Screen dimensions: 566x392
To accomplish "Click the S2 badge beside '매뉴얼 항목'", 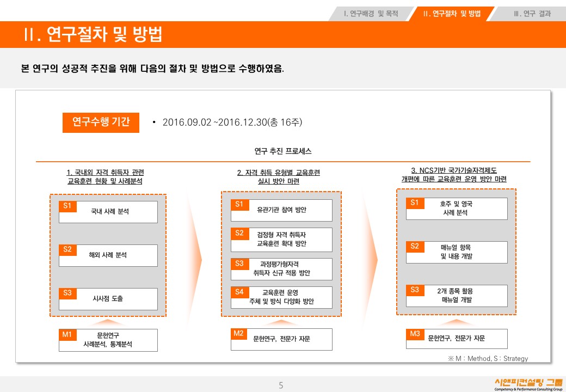I will (415, 247).
